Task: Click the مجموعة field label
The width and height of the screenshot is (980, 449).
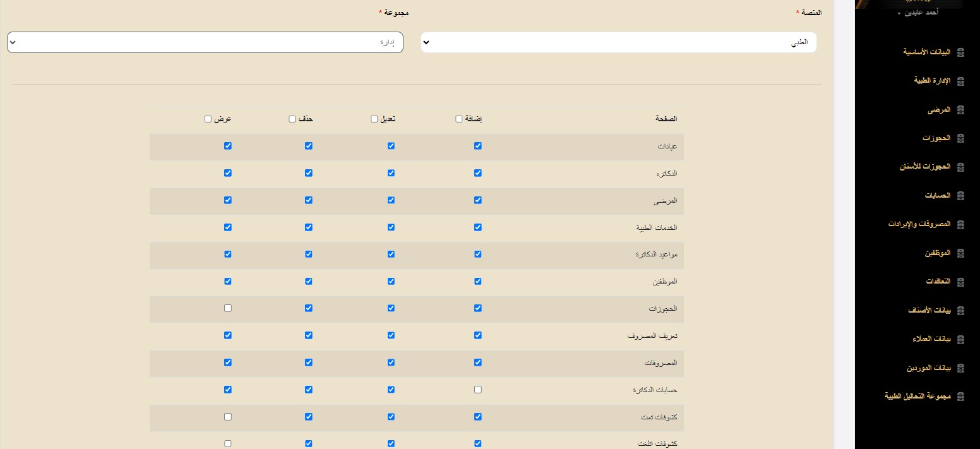Action: [393, 12]
